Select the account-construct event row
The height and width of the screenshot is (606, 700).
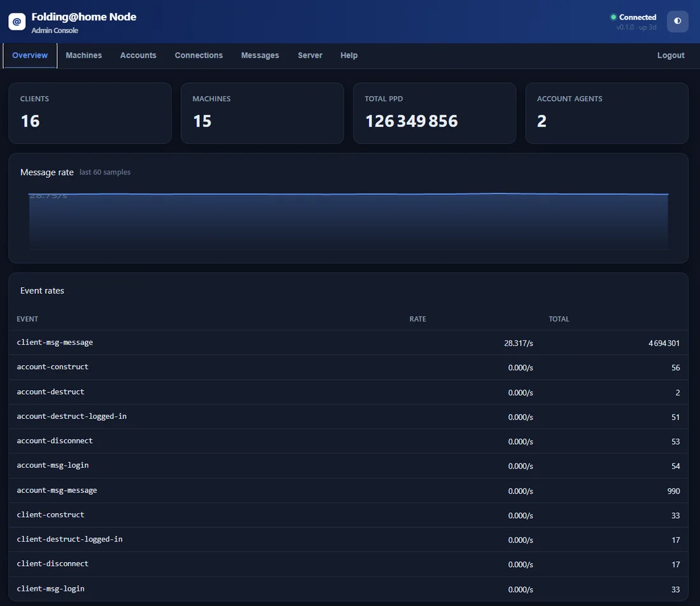[x=348, y=367]
